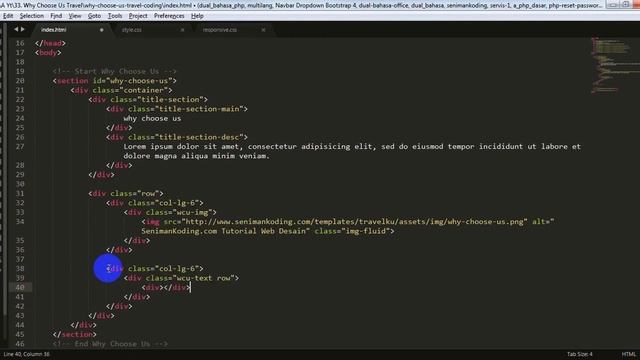640x360 pixels.
Task: Click the div class="wcu-img" line
Action: tap(170, 212)
